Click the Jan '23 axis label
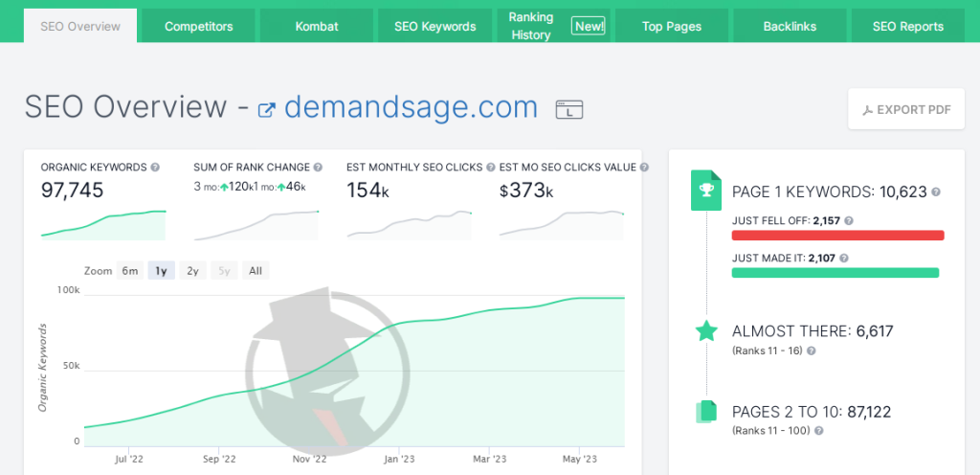Viewport: 980px width, 475px height. pyautogui.click(x=399, y=460)
